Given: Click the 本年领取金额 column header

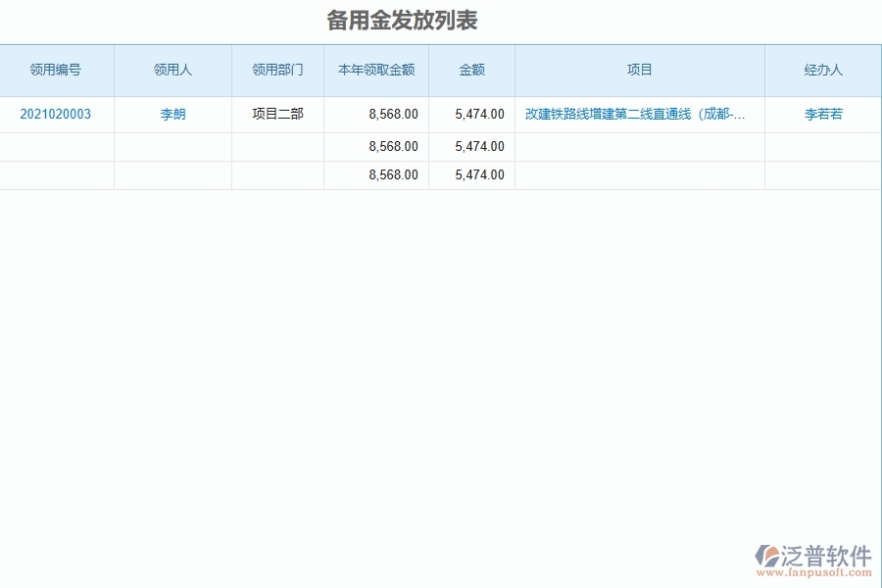Looking at the screenshot, I should tap(375, 70).
